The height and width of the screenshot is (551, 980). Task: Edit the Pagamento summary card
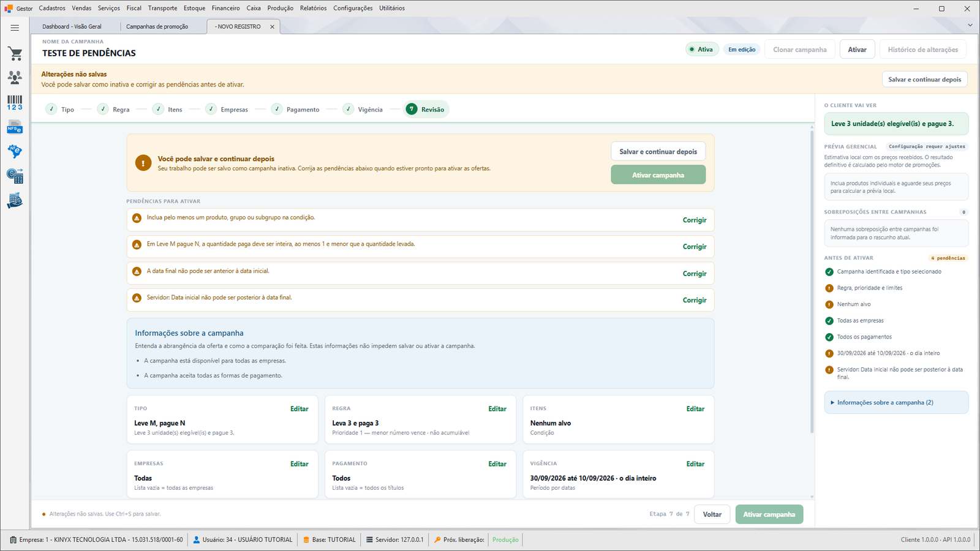497,464
